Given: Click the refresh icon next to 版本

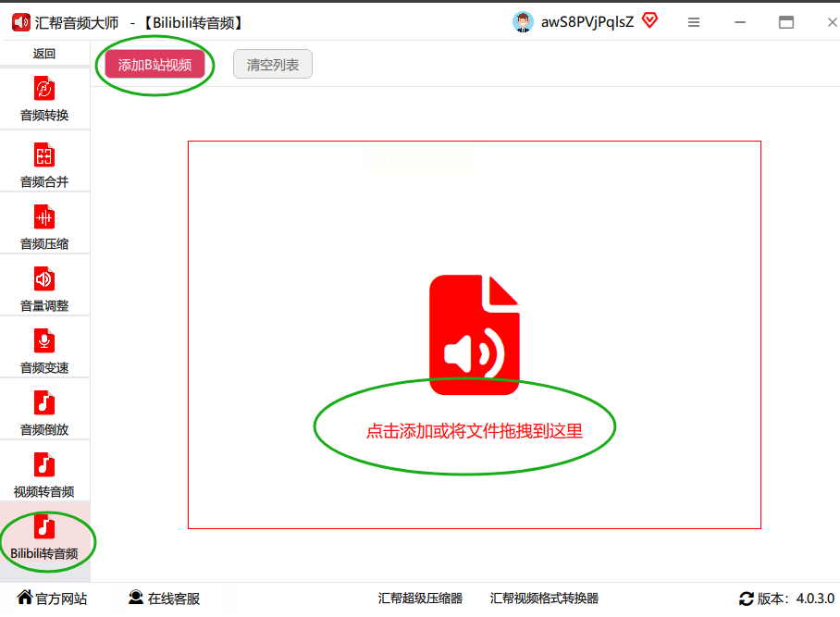Looking at the screenshot, I should 747,598.
